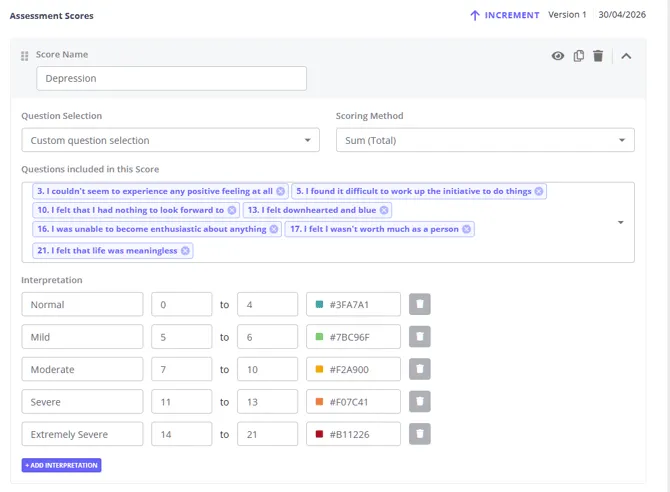Click the Normal range minimum field showing 0
This screenshot has height=492, width=670.
(x=182, y=304)
